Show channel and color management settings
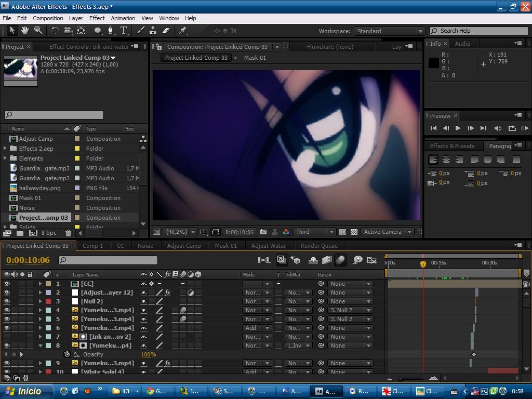The image size is (532, 399). (x=286, y=232)
